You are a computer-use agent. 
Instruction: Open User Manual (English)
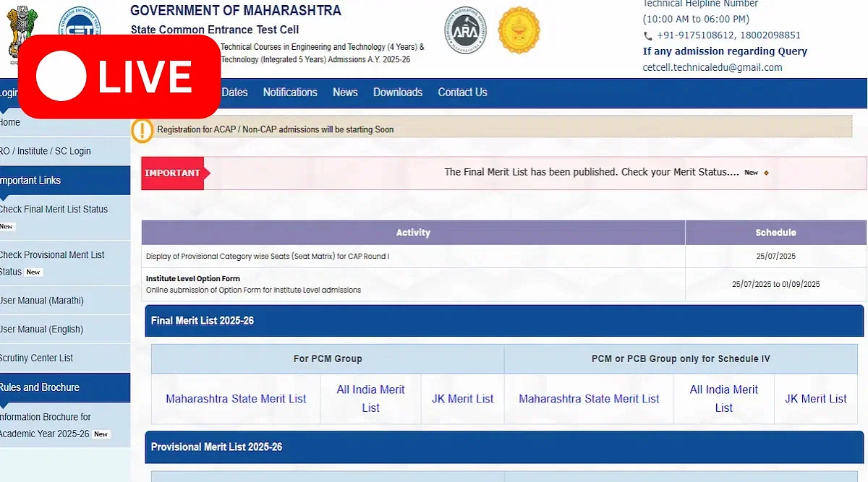[x=41, y=330]
